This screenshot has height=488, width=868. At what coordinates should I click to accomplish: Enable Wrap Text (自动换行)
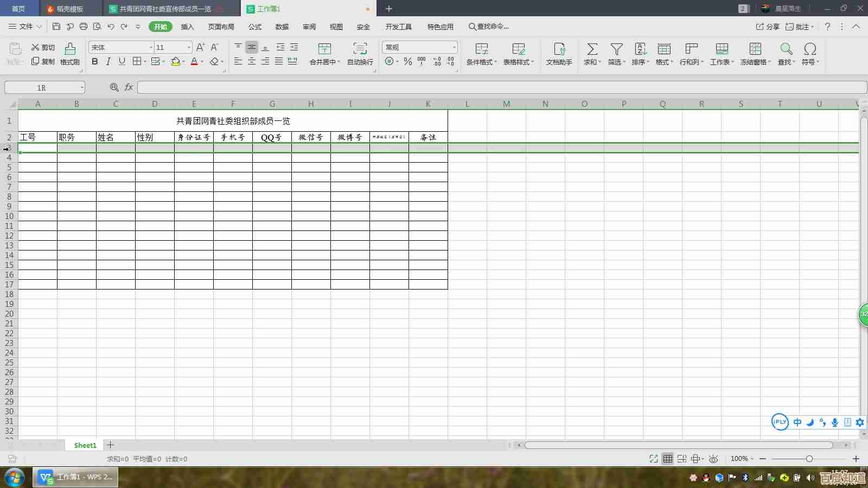pos(360,49)
